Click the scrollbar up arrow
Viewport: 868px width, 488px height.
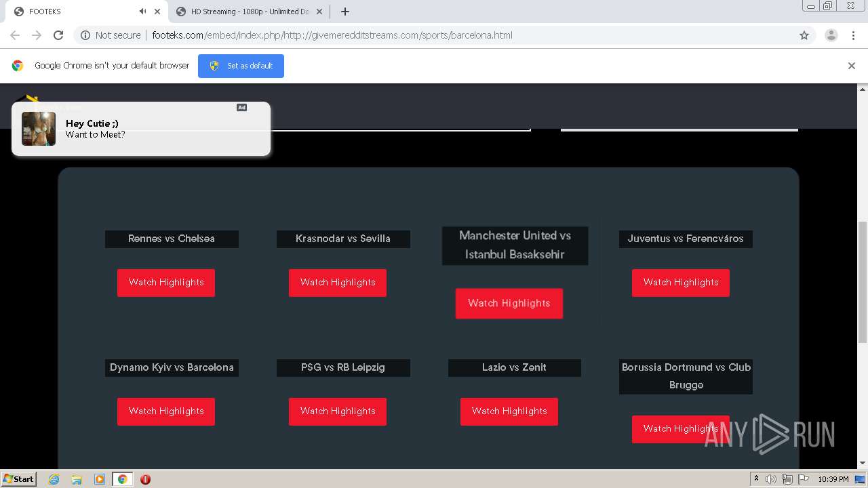point(863,89)
